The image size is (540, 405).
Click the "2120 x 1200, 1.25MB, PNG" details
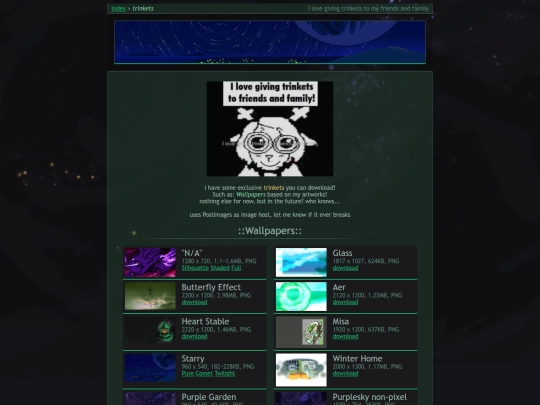(x=367, y=295)
